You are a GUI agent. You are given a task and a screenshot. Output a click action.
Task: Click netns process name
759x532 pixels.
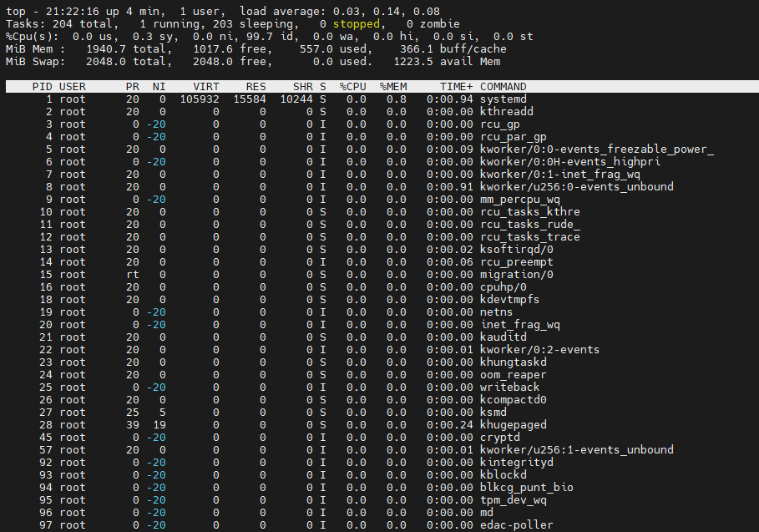click(496, 312)
